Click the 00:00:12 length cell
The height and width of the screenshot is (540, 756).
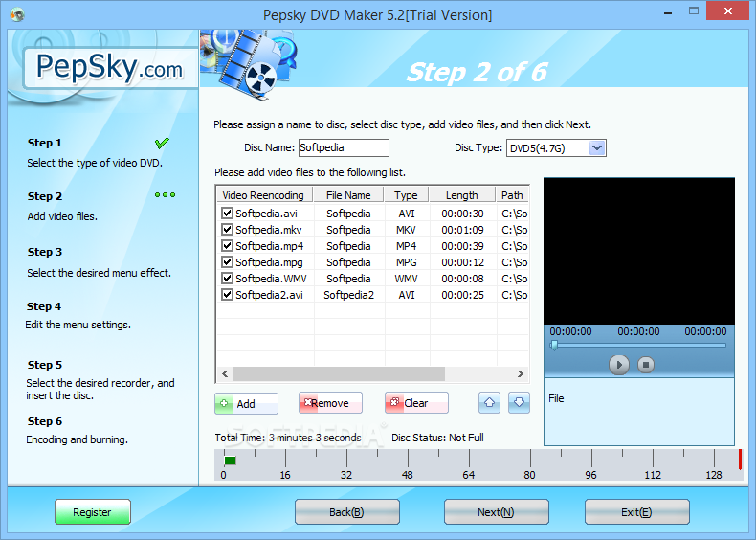462,262
